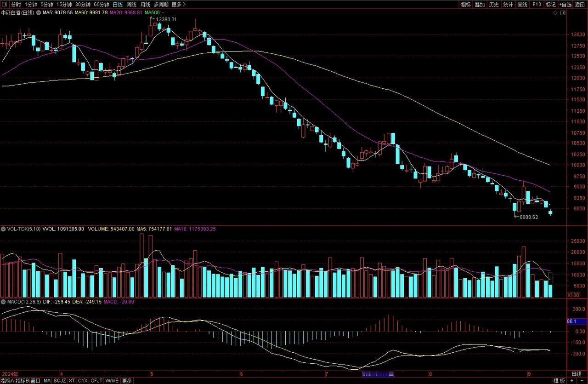This screenshot has width=588, height=384.
Task: Expand 更多 indicators at bottom
Action: click(127, 381)
